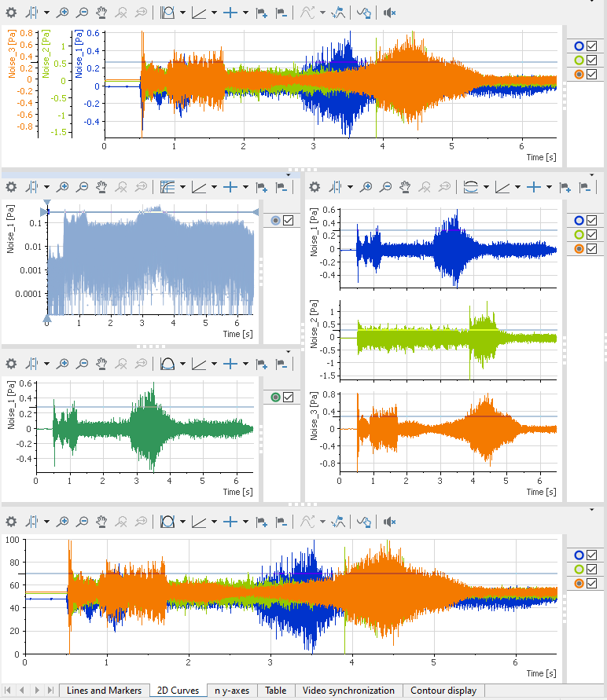
Task: Uncheck first blue curve checkbox in top legend
Action: 592,46
